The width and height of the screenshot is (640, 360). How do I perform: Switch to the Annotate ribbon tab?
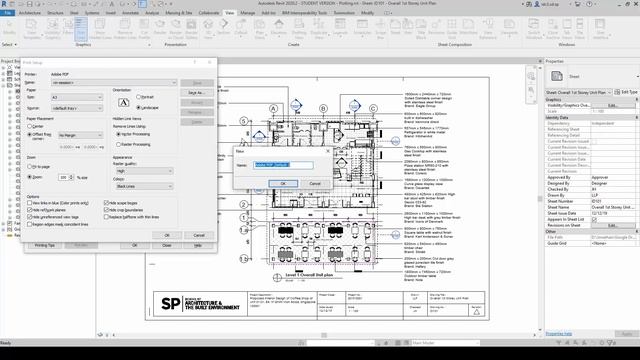pos(131,13)
